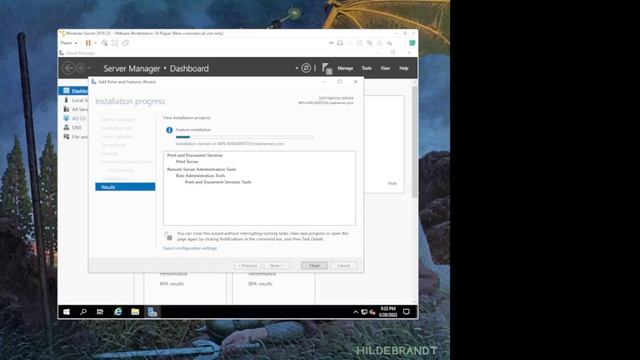Click the network icon in system tray

(364, 312)
